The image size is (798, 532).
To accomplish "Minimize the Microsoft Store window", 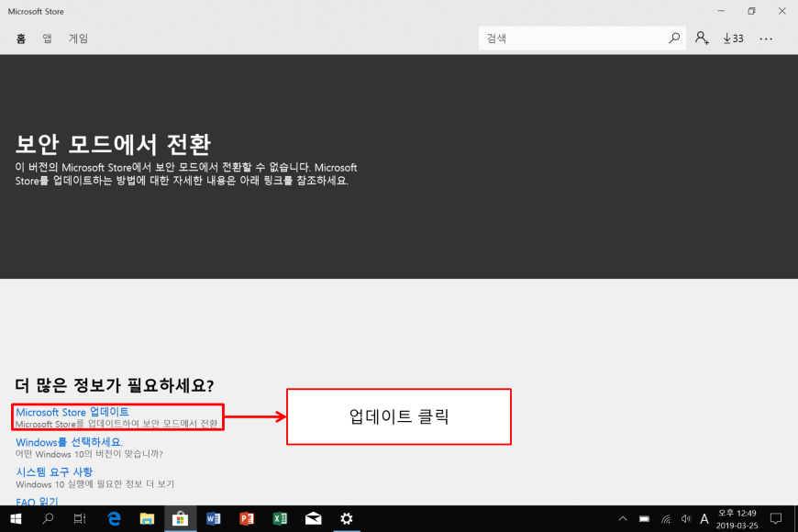I will coord(721,11).
